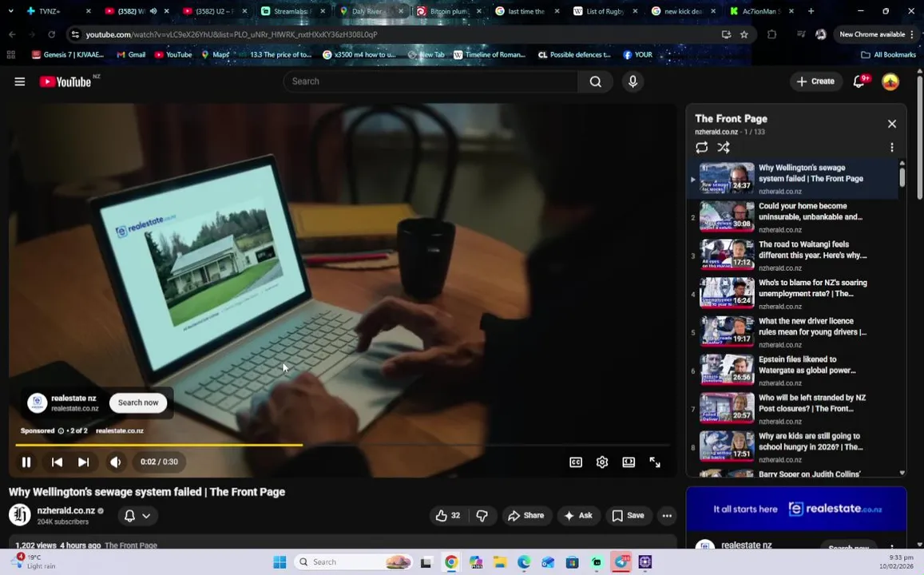Image resolution: width=924 pixels, height=575 pixels.
Task: Open the taskbar weather widget
Action: (35, 561)
